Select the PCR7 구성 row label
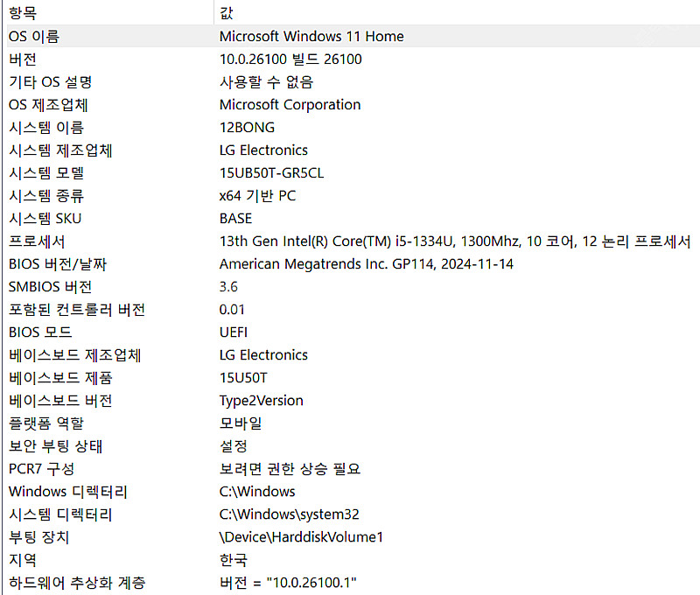This screenshot has width=700, height=595. 41,469
